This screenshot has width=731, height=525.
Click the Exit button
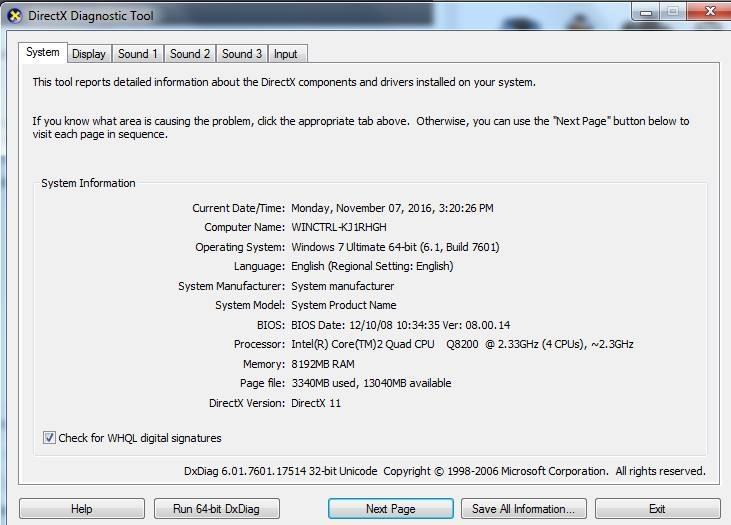657,509
